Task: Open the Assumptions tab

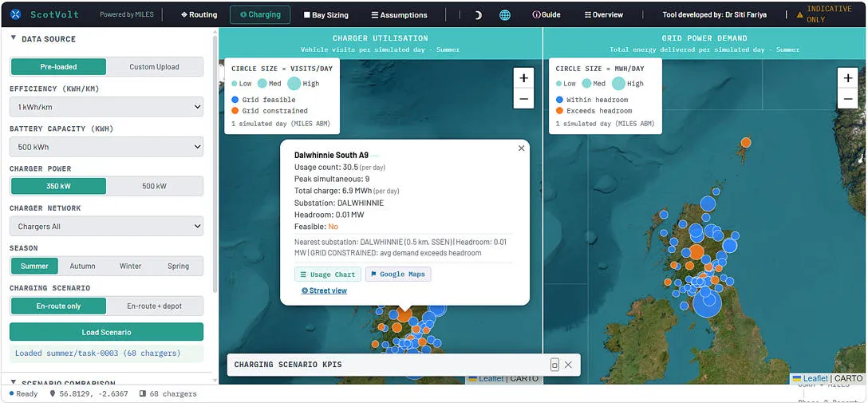Action: tap(399, 15)
